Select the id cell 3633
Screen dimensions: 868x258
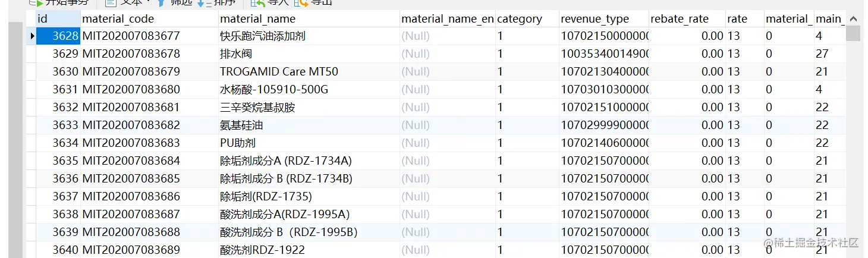(x=58, y=125)
